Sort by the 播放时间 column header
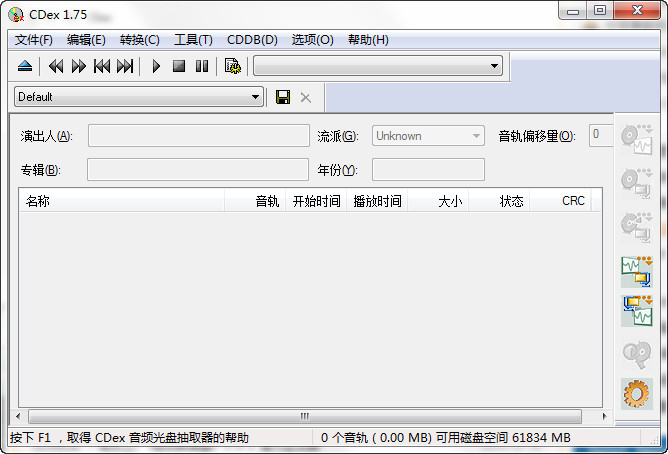 tap(377, 201)
